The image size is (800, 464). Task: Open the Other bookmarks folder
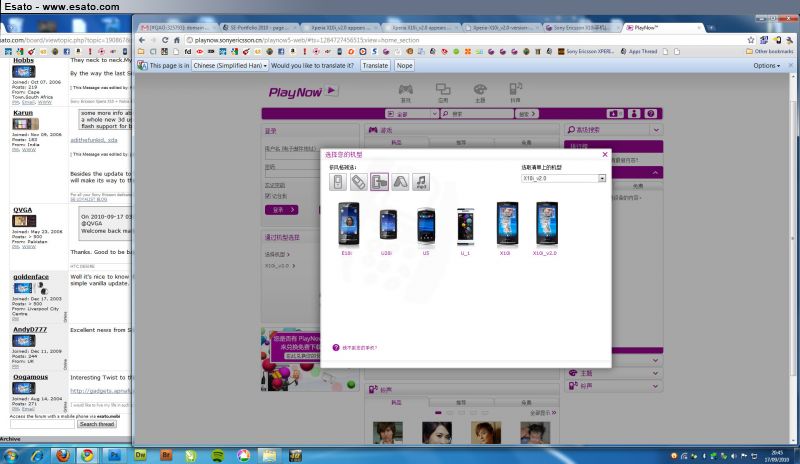[x=769, y=52]
